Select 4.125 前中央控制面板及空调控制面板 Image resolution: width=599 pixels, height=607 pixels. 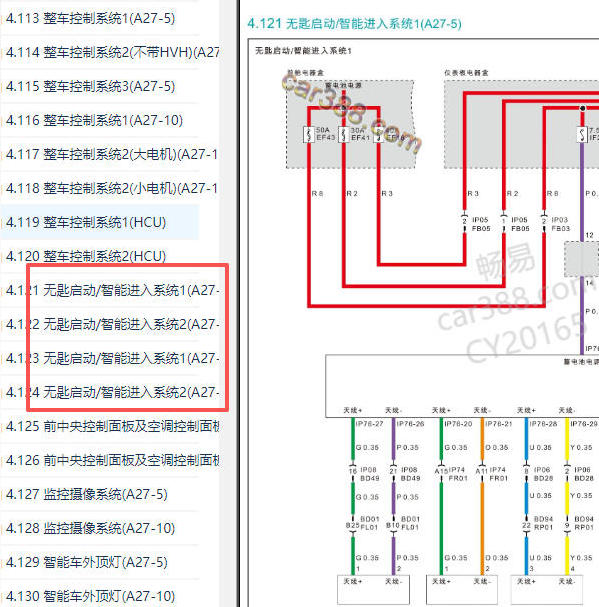coord(112,427)
